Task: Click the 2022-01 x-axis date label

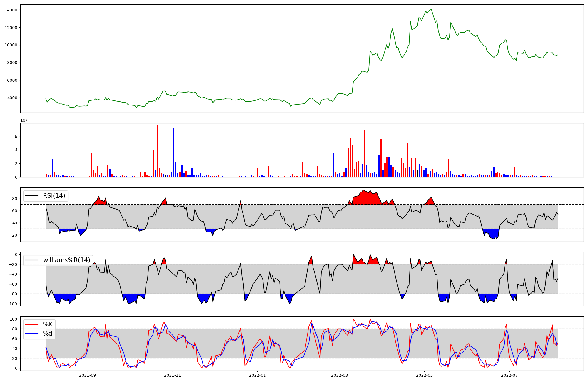Action: tap(258, 375)
